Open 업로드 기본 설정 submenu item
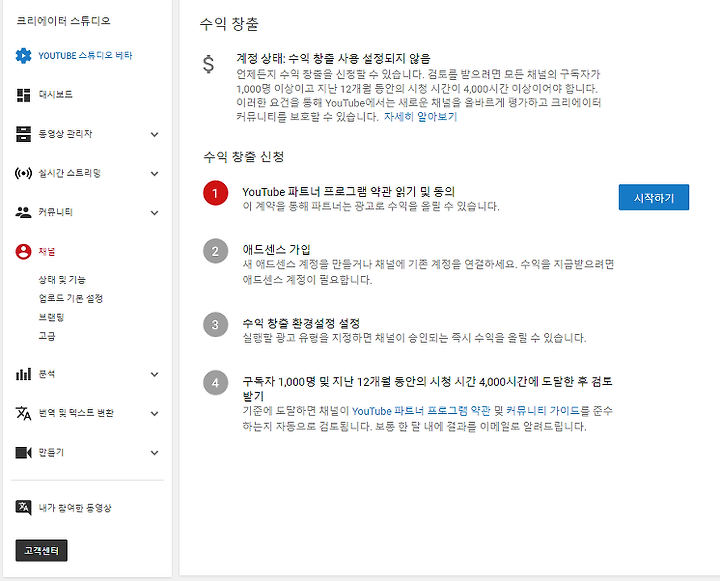 pyautogui.click(x=71, y=299)
